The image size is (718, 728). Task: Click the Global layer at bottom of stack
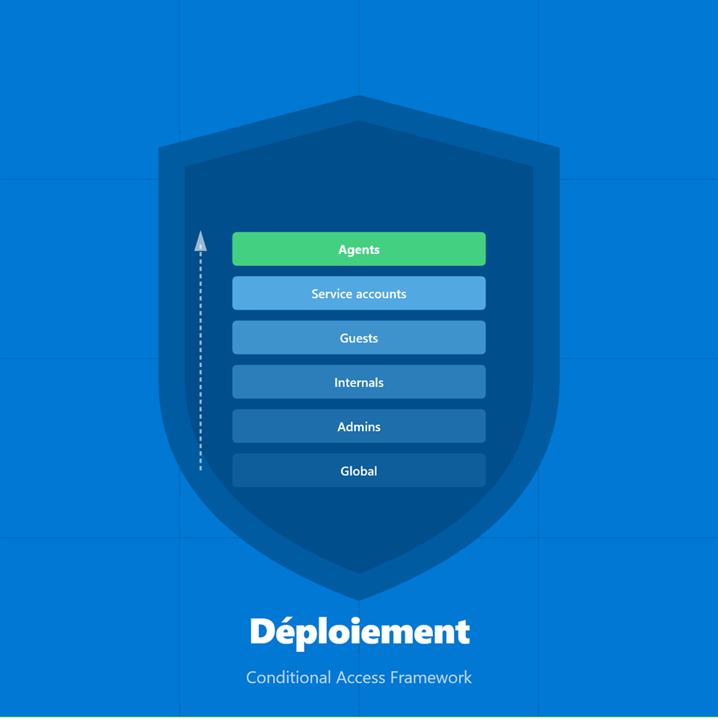coord(359,471)
